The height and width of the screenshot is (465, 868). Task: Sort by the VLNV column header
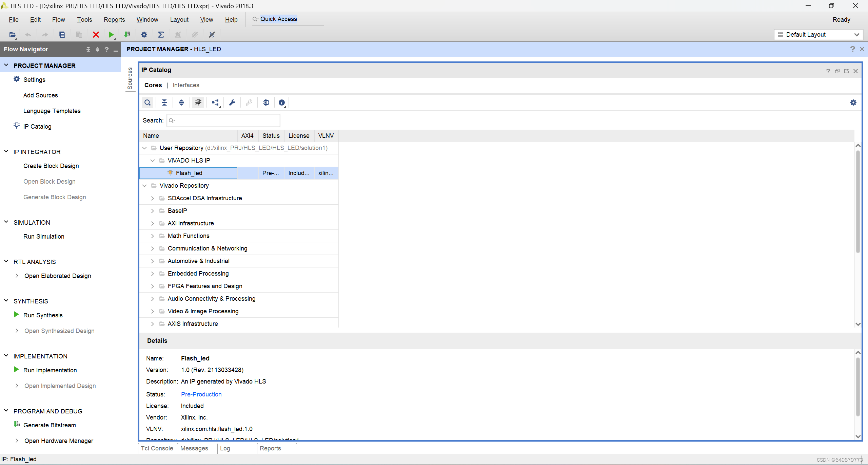(x=326, y=136)
